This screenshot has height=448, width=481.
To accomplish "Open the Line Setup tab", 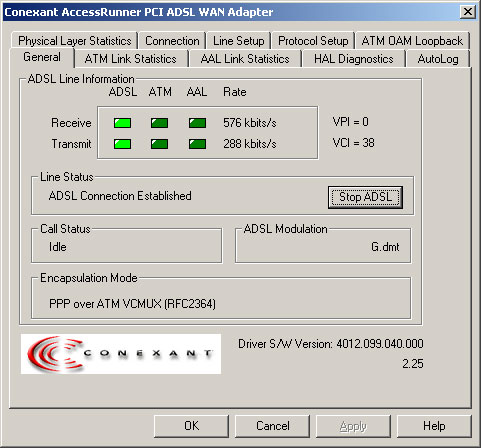I will pyautogui.click(x=239, y=41).
